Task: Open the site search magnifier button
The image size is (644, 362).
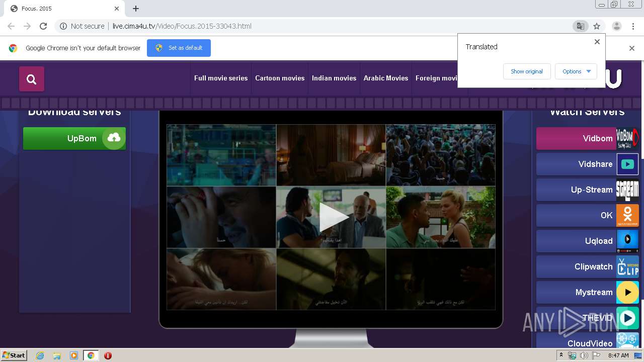Action: [x=32, y=79]
